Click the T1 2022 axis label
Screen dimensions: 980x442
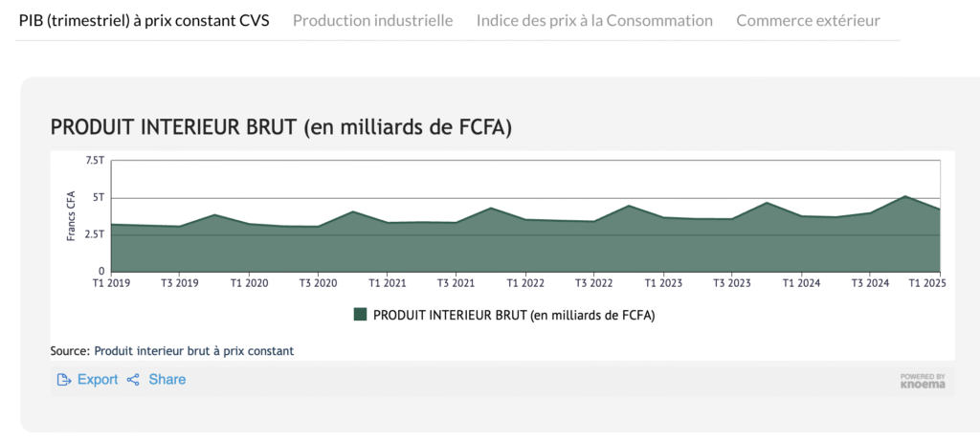coord(525,283)
